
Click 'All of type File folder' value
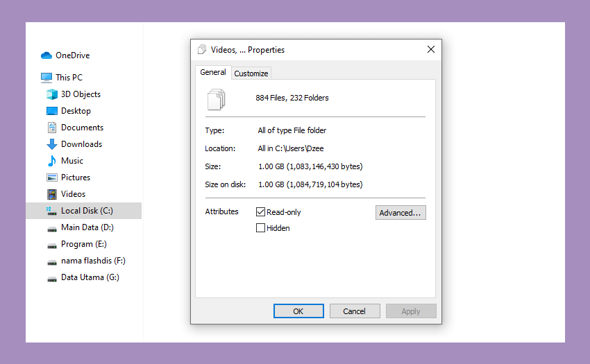(292, 130)
